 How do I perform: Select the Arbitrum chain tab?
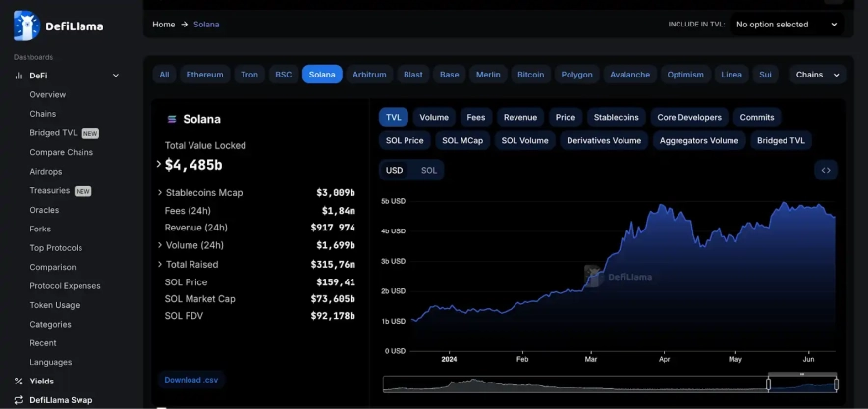click(x=369, y=75)
